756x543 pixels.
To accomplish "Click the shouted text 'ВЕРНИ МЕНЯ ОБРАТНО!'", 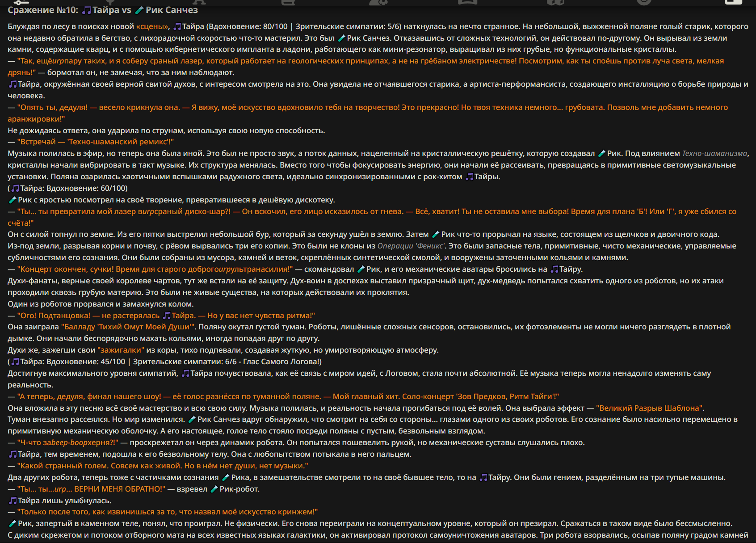I will pyautogui.click(x=119, y=489).
